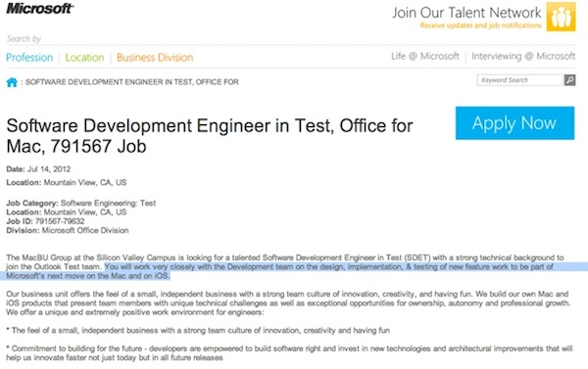Click Microsoft Office Division text
The height and width of the screenshot is (369, 588).
(x=85, y=230)
